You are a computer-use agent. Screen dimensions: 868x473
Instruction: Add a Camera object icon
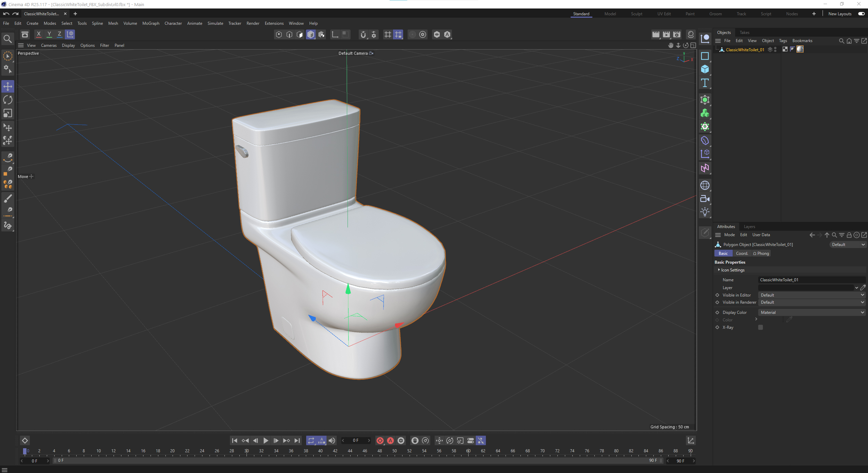(x=705, y=199)
